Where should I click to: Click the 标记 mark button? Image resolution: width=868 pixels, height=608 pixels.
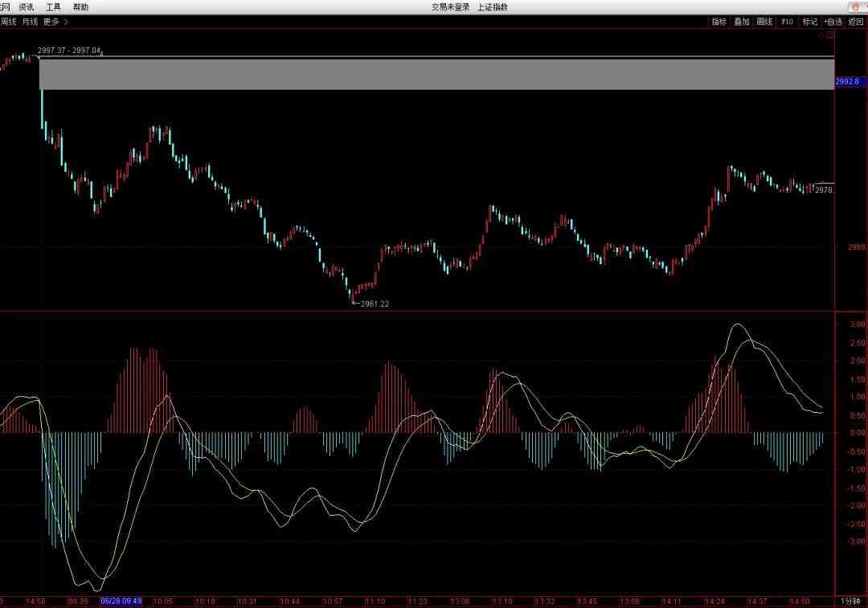[x=809, y=22]
